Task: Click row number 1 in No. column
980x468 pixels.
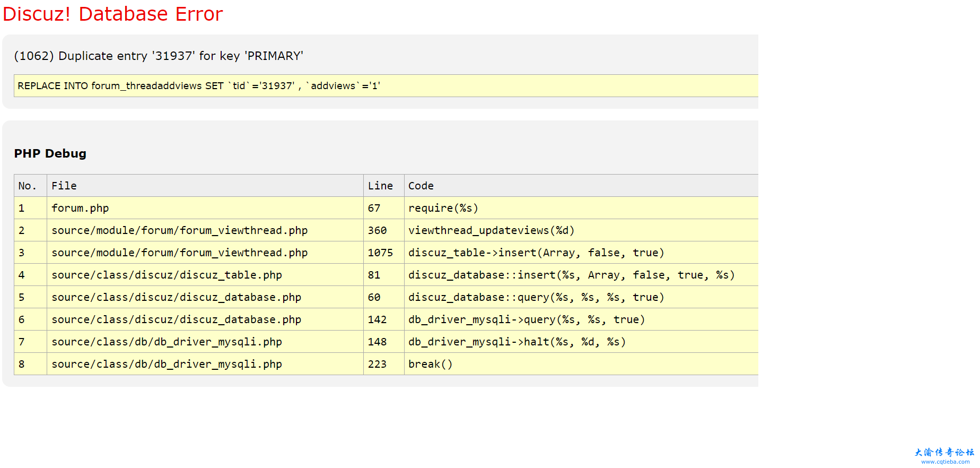Action: (31, 208)
